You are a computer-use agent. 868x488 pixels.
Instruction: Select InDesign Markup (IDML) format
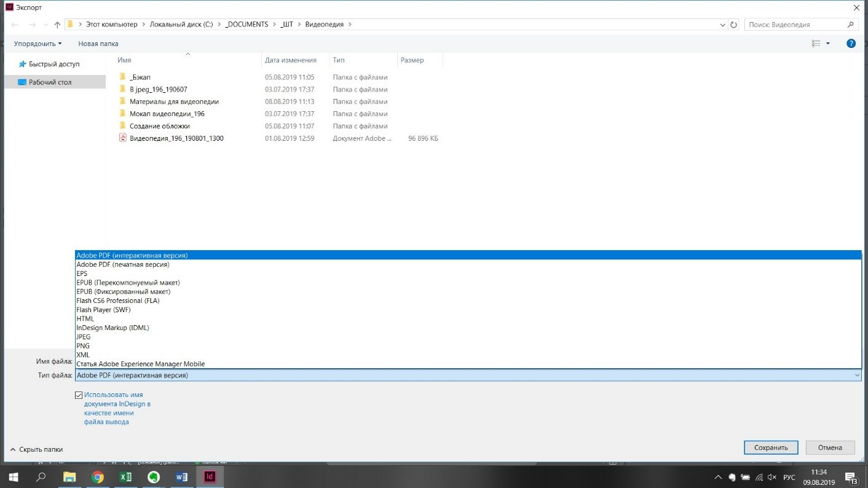(x=468, y=328)
